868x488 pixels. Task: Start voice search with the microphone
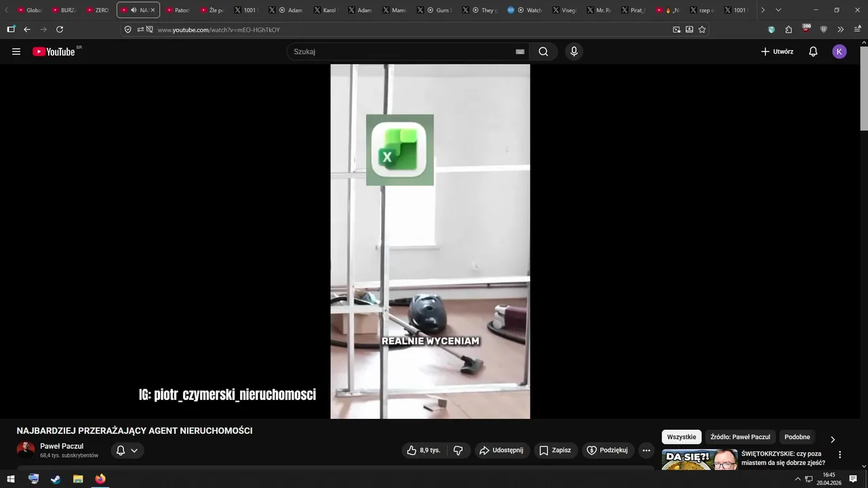tap(574, 52)
